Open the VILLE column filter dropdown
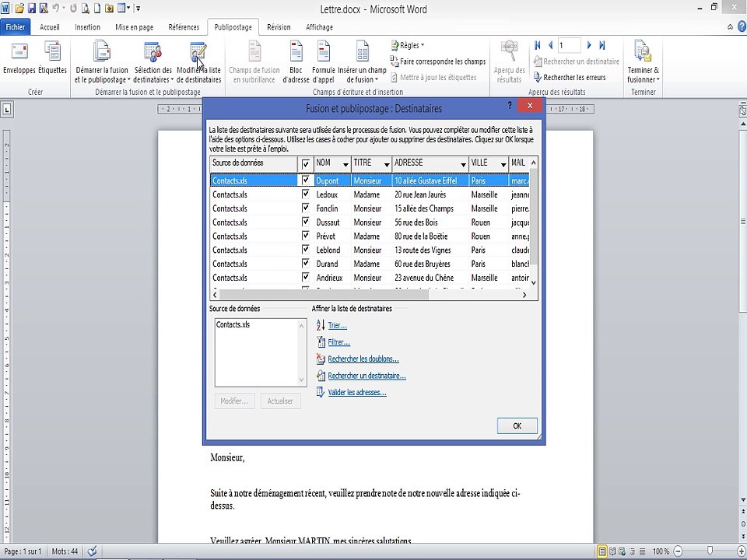 pos(503,165)
